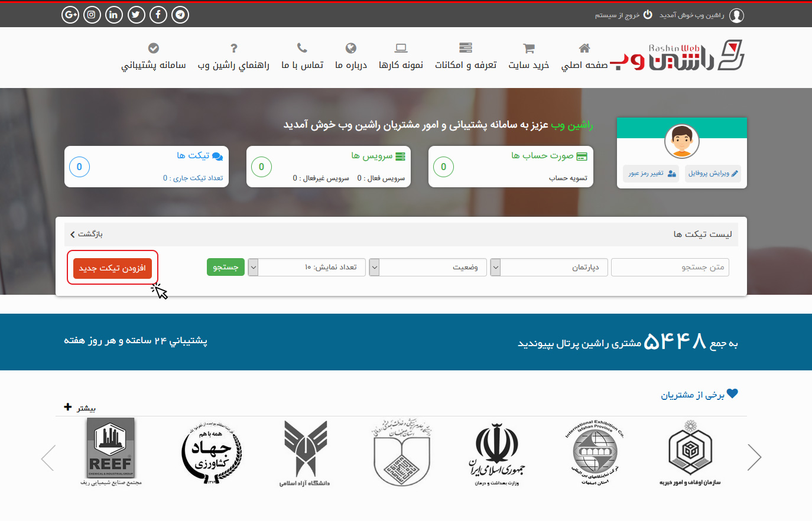812x521 pixels.
Task: Click the server icon beside سرویس ها
Action: click(x=401, y=156)
